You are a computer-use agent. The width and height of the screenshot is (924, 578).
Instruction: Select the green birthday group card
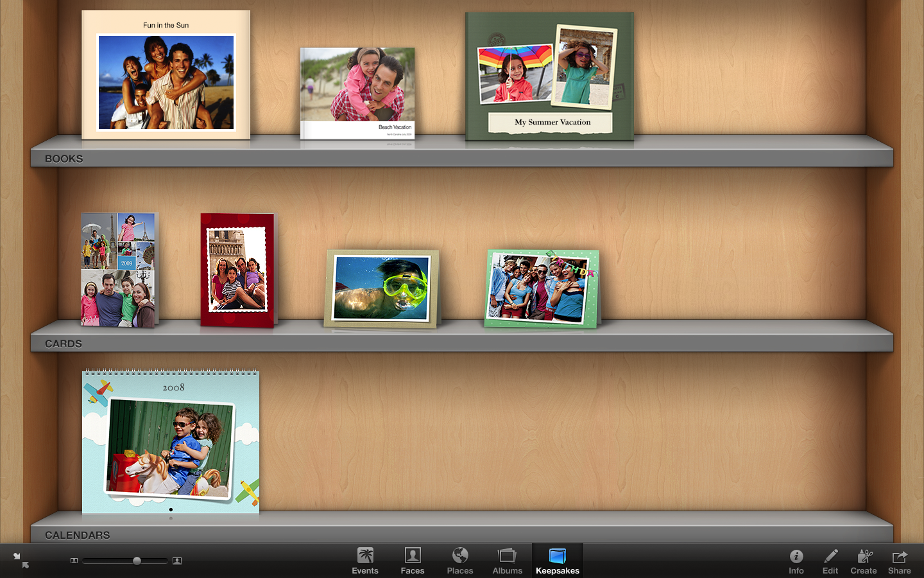tap(542, 288)
